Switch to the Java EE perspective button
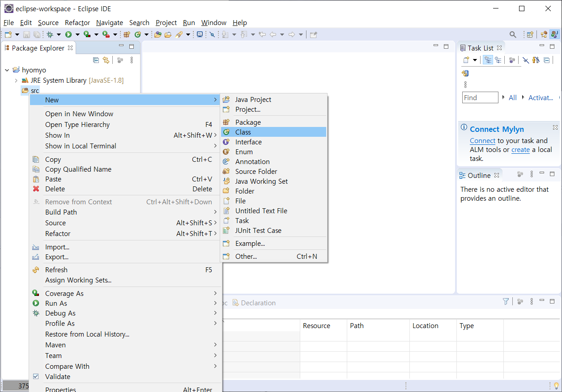The image size is (562, 392). [x=544, y=34]
